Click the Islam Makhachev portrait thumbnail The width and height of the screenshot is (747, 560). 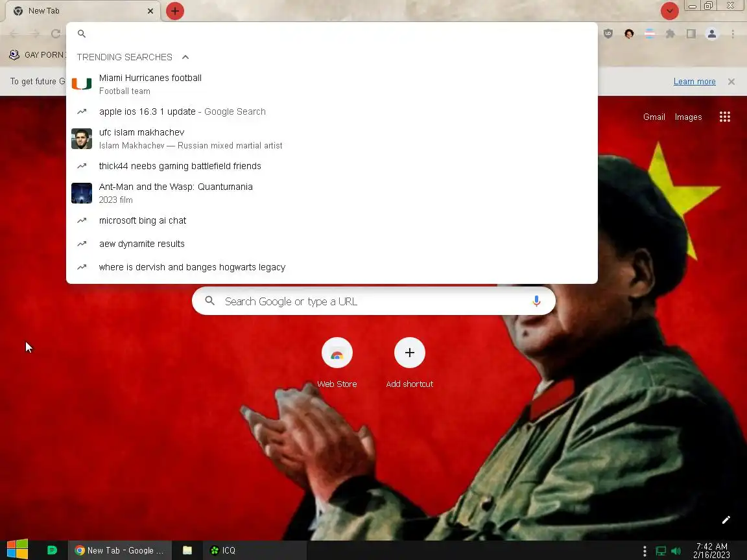coord(82,139)
